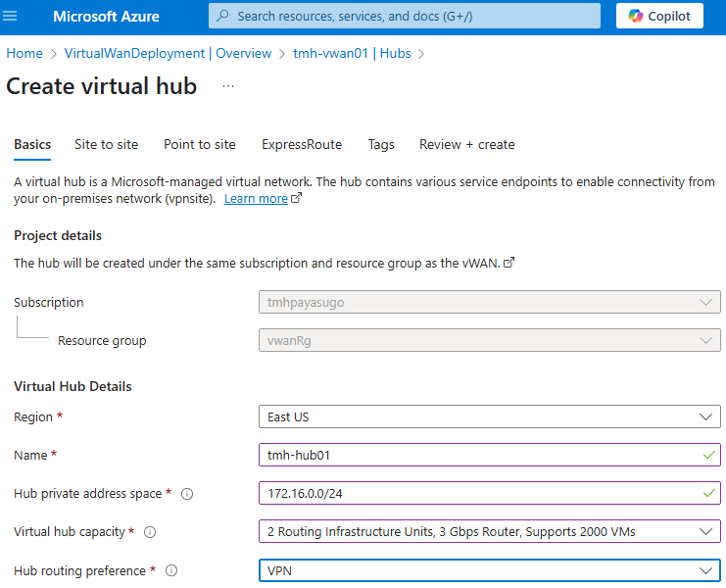Follow the Learn more link
The image size is (726, 588).
tap(256, 199)
